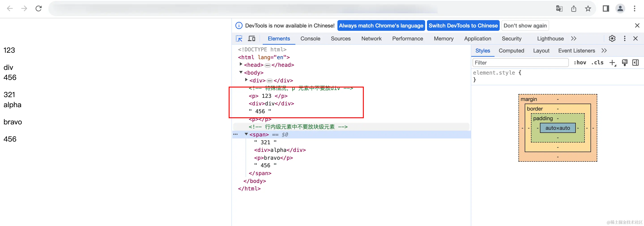The image size is (644, 226).
Task: Switch to the Console tab
Action: [x=310, y=38]
